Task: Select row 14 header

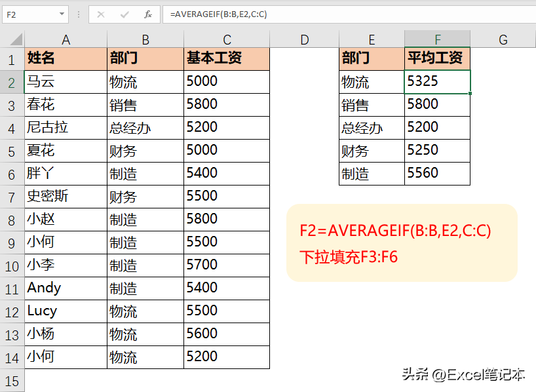Action: click(x=12, y=357)
